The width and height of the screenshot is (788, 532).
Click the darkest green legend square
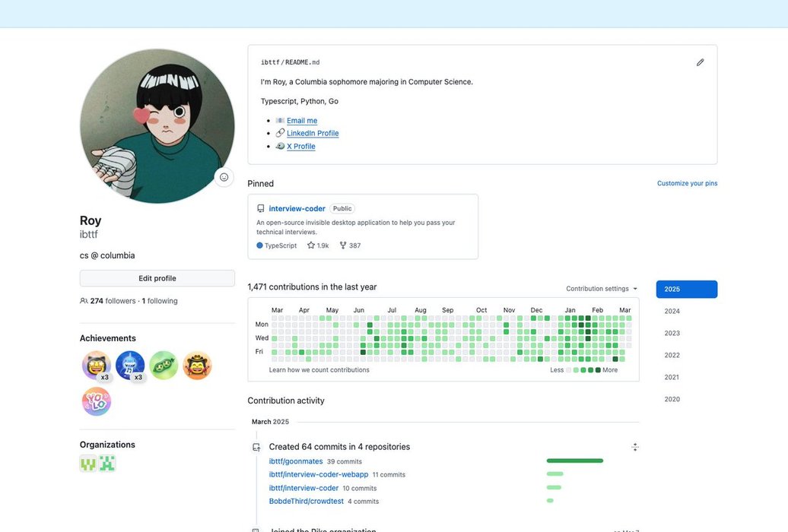coord(598,370)
